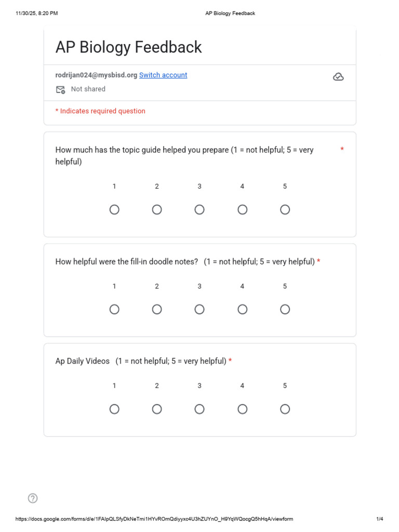The image size is (399, 532).
Task: Select rating 5 for topic guide question
Action: click(285, 209)
